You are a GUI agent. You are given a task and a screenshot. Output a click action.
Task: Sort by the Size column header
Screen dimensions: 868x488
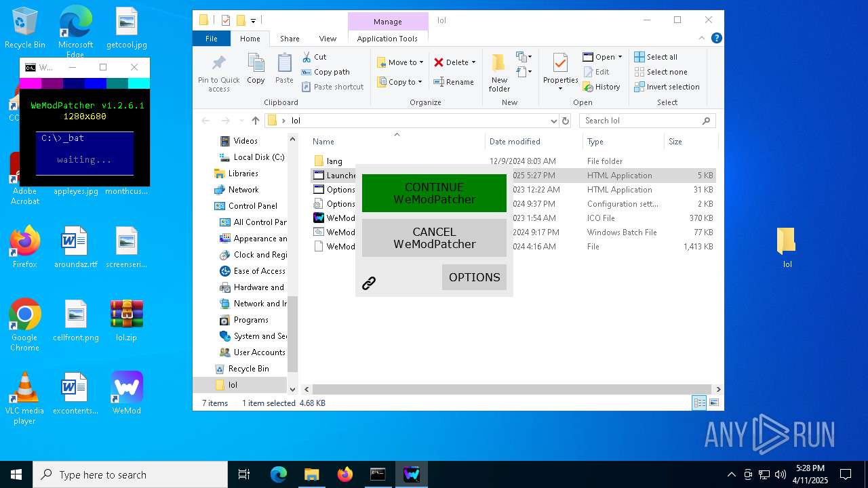click(x=690, y=142)
